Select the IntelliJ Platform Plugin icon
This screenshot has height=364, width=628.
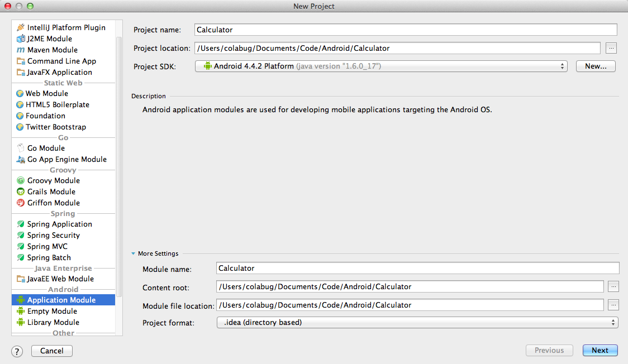(x=21, y=27)
